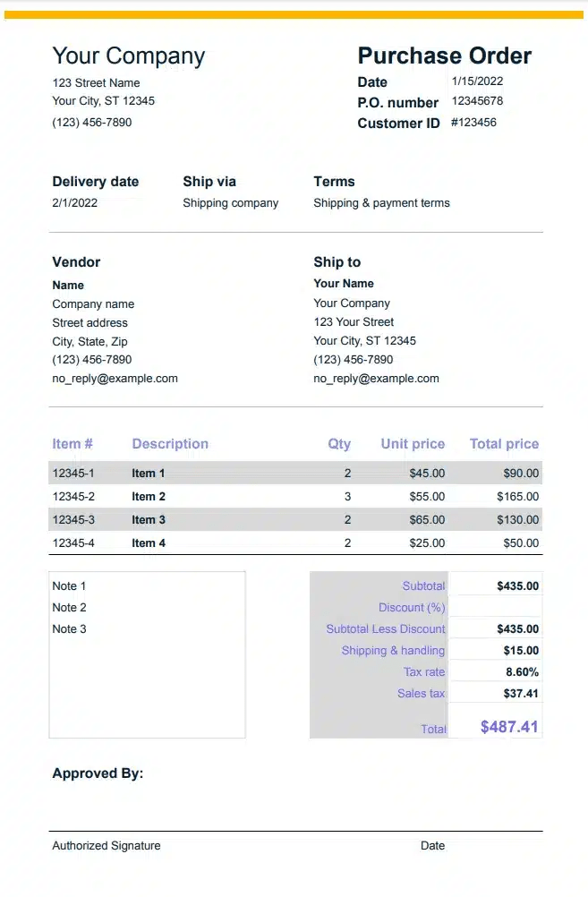Click the Authorized Signature line label
This screenshot has height=897, width=588.
coord(107,846)
